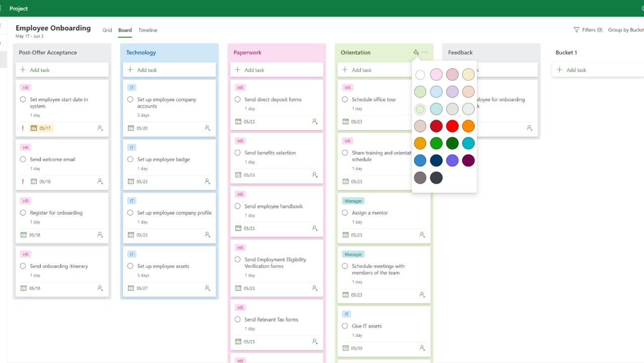This screenshot has width=644, height=363.
Task: Click plus icon in Bucket 1 Add task
Action: coord(559,70)
